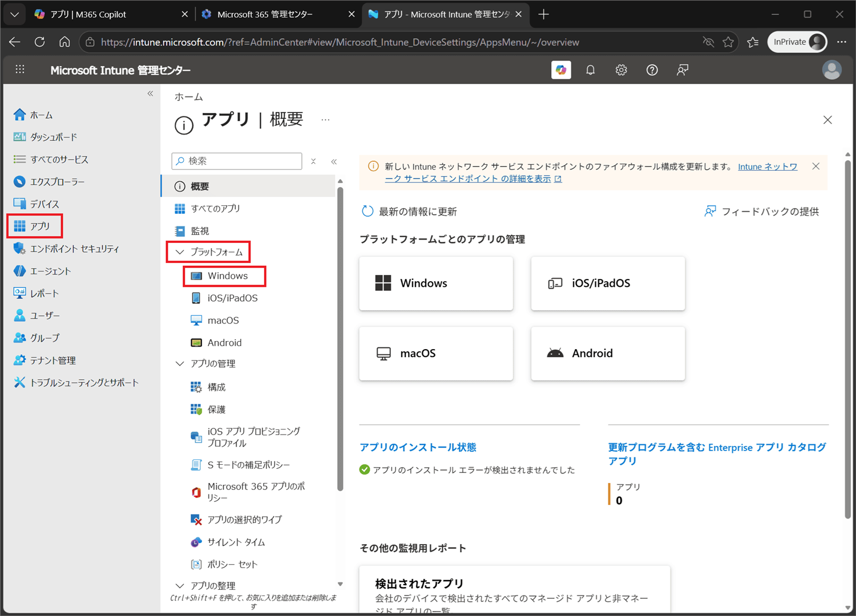Collapse the プラットフォーム section

tap(180, 252)
